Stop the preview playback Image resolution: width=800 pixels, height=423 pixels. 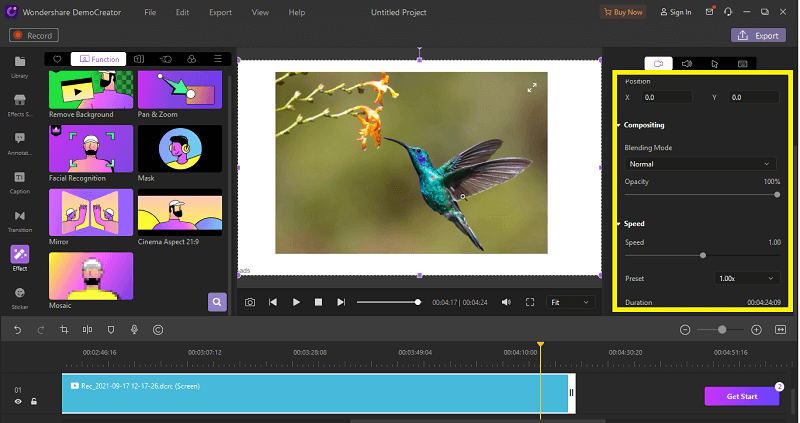318,302
